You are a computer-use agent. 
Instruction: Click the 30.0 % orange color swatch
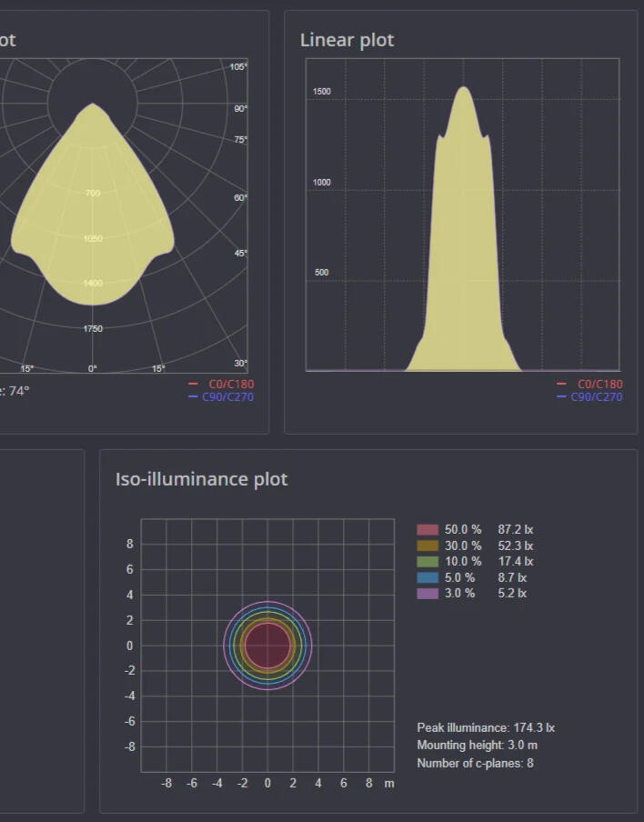[x=428, y=546]
